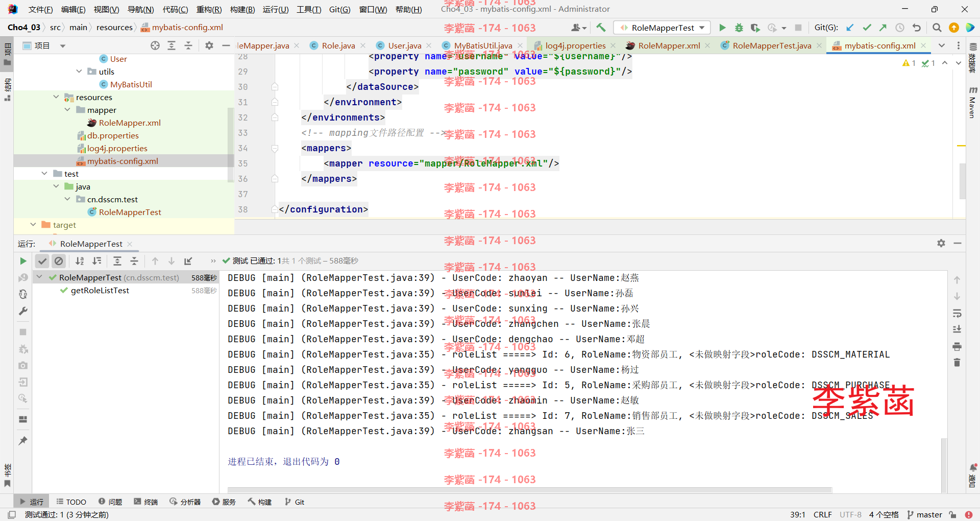Viewport: 980px width, 521px height.
Task: Open the 问题 problems tool window
Action: [x=110, y=502]
